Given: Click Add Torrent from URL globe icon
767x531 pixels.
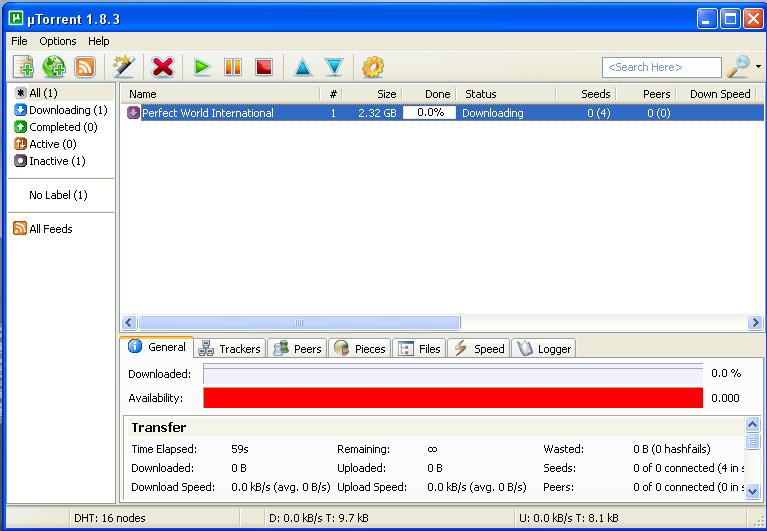Looking at the screenshot, I should click(54, 67).
